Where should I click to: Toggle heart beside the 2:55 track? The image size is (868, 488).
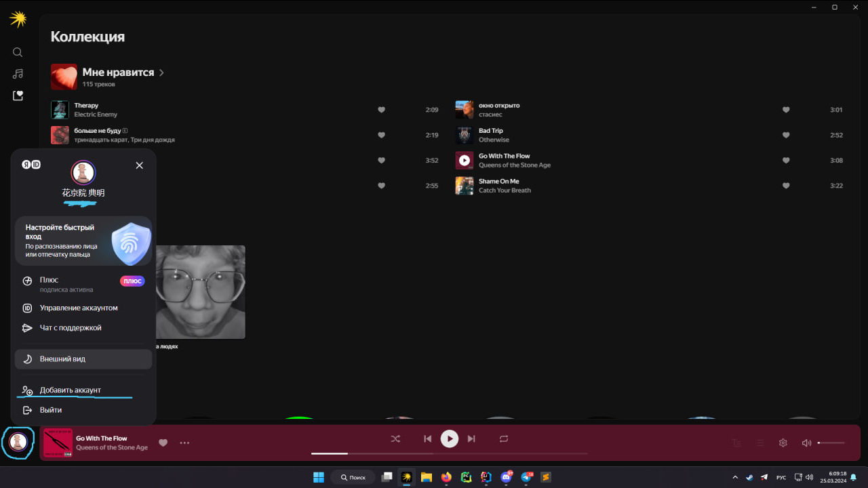tap(381, 186)
